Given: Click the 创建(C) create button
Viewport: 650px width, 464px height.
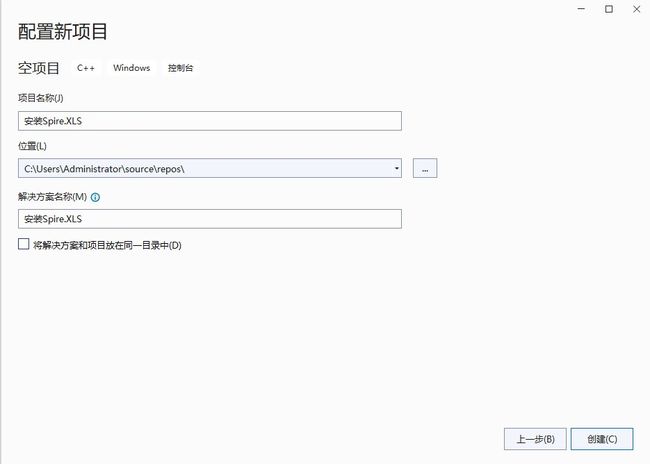Looking at the screenshot, I should pyautogui.click(x=602, y=439).
